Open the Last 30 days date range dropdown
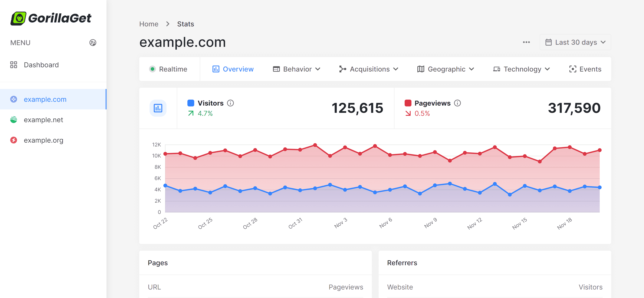The height and width of the screenshot is (298, 644). (x=575, y=42)
